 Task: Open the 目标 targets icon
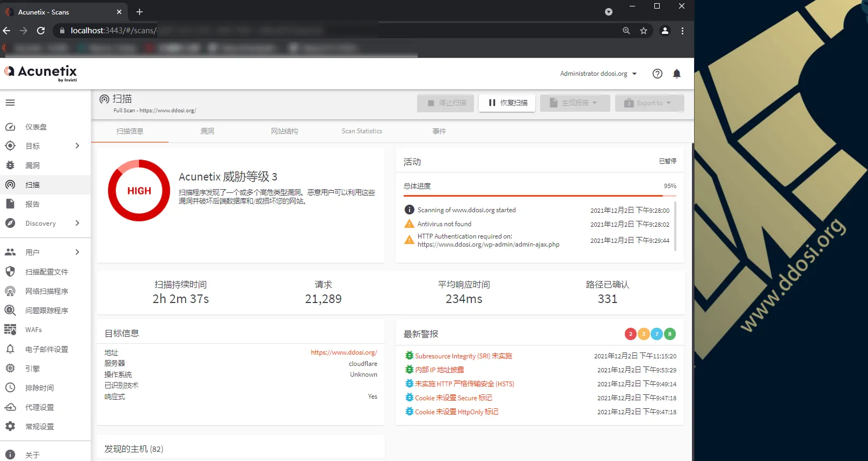(x=10, y=146)
